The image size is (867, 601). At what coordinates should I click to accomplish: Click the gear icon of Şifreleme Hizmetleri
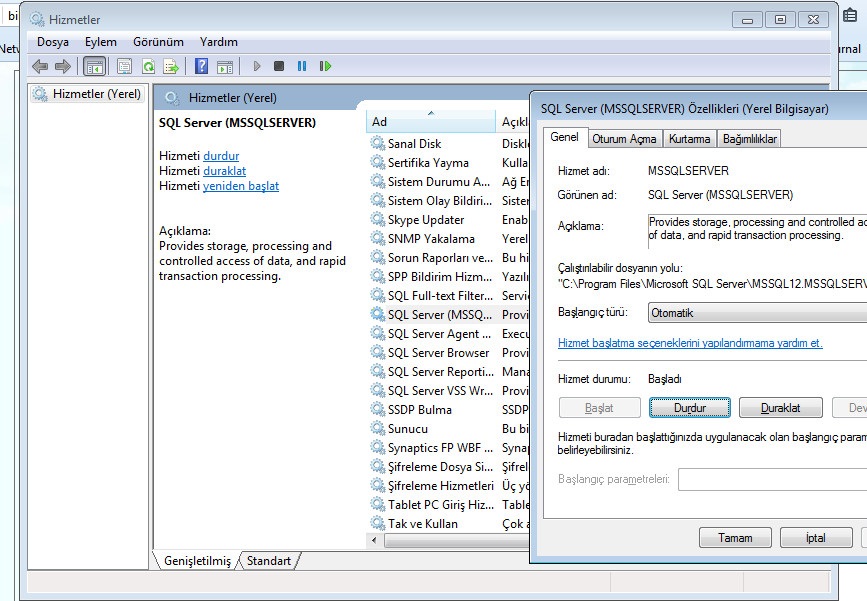click(x=378, y=485)
